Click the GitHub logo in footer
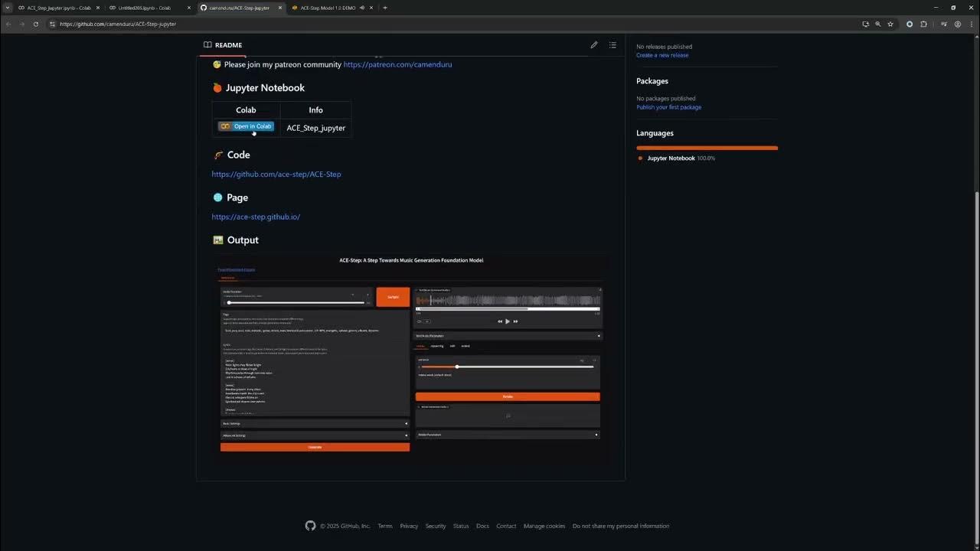The width and height of the screenshot is (980, 551). coord(310,526)
